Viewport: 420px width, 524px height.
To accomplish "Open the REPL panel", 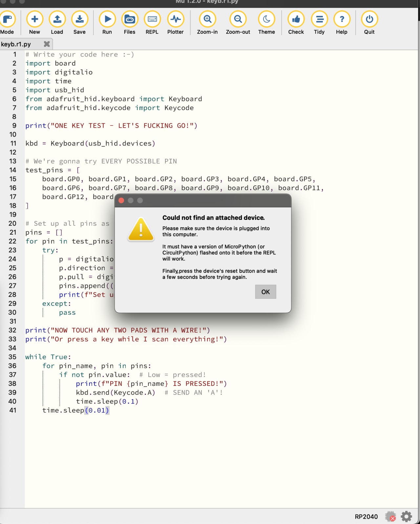I will 152,23.
